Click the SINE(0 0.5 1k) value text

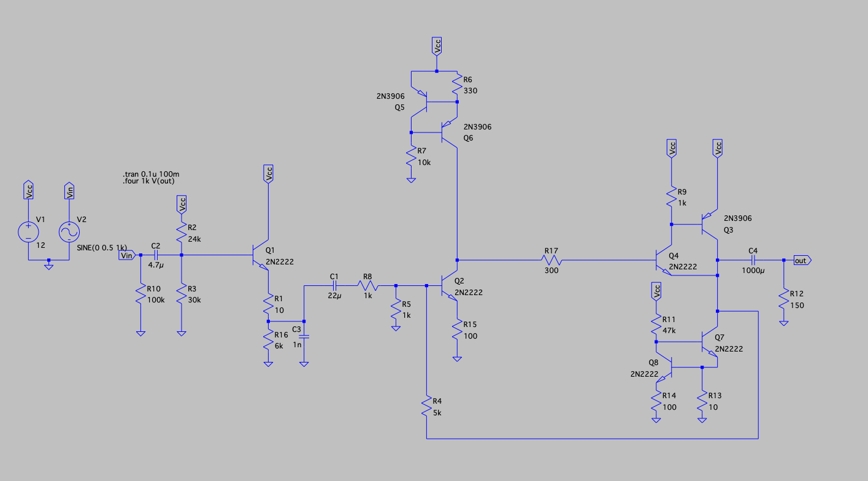click(102, 248)
